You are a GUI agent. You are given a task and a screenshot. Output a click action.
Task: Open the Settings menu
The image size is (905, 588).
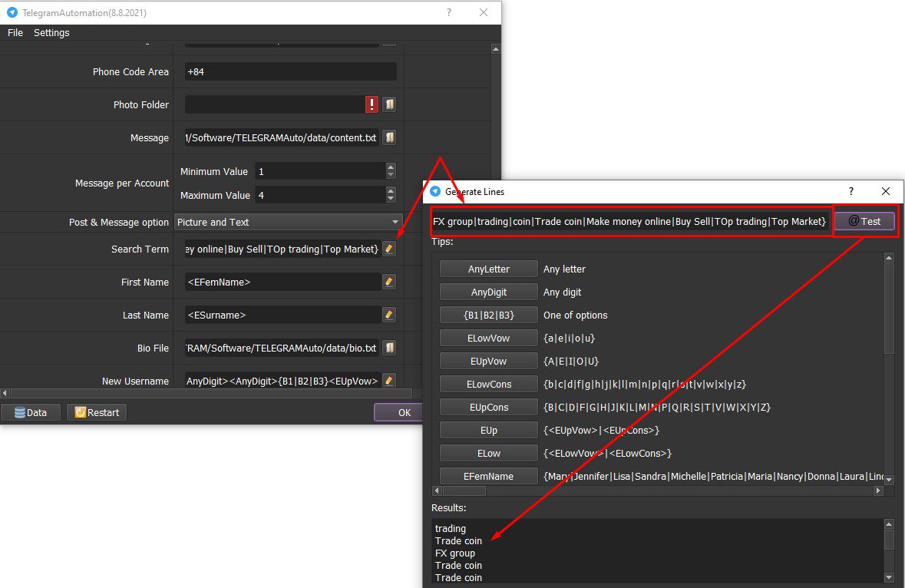tap(51, 33)
